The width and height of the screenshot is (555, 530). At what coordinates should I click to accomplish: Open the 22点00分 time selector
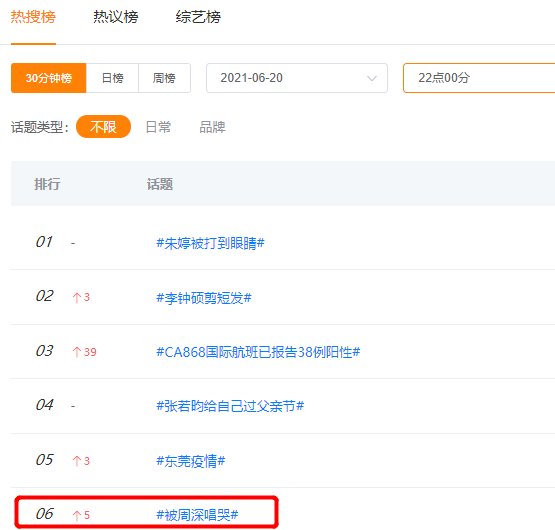click(x=479, y=78)
